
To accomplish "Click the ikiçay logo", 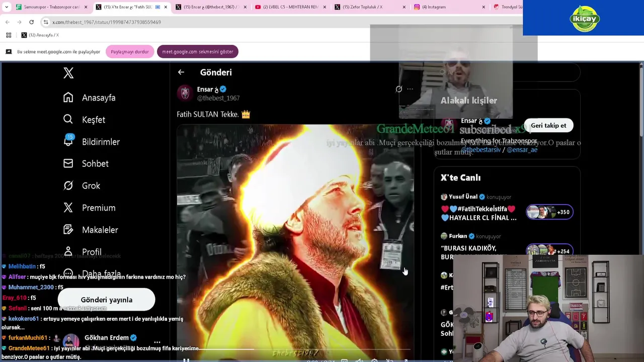I will pyautogui.click(x=584, y=19).
